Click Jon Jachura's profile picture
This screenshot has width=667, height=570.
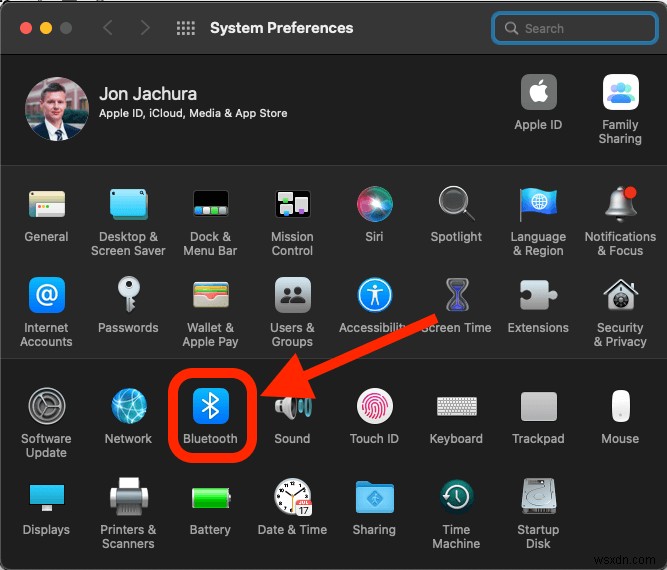pyautogui.click(x=57, y=109)
